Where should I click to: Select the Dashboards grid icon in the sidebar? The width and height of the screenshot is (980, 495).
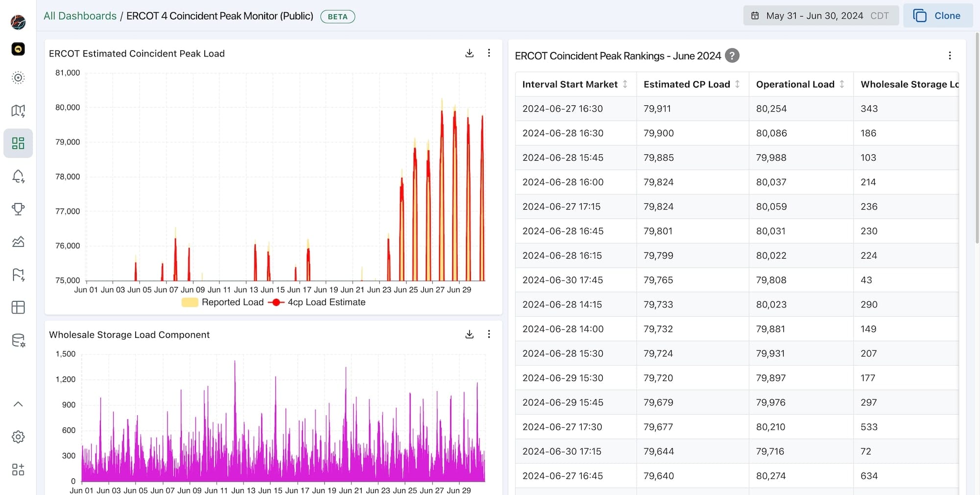click(18, 143)
